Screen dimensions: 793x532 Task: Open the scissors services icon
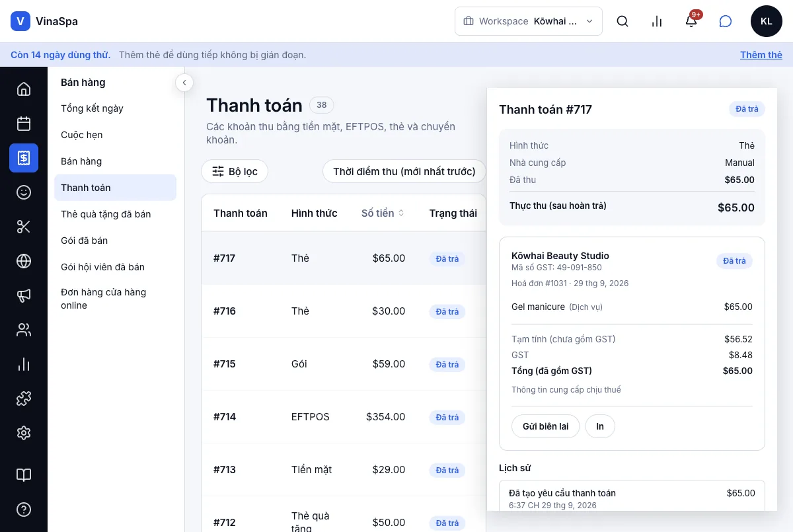(x=24, y=227)
